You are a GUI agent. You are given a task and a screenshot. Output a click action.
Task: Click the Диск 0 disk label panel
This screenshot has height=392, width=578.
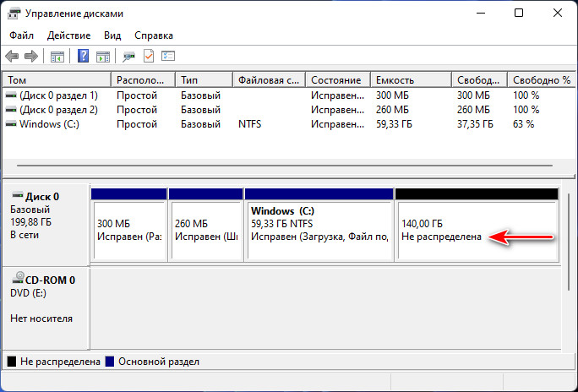(45, 225)
